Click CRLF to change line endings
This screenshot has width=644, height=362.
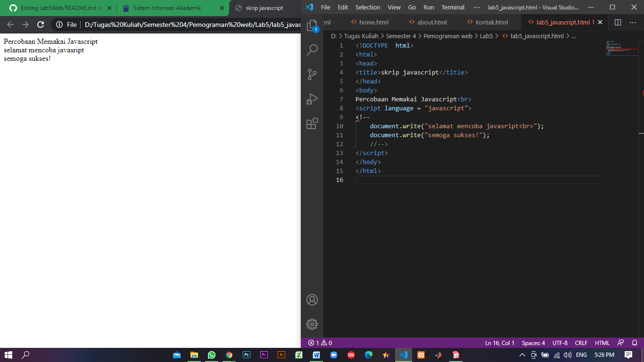(581, 343)
